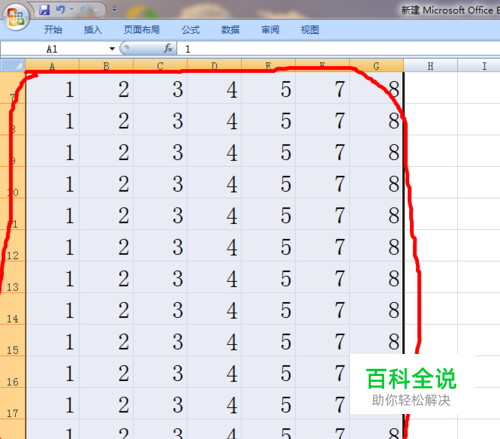Select row 14 header
The image size is (500, 439).
(13, 309)
